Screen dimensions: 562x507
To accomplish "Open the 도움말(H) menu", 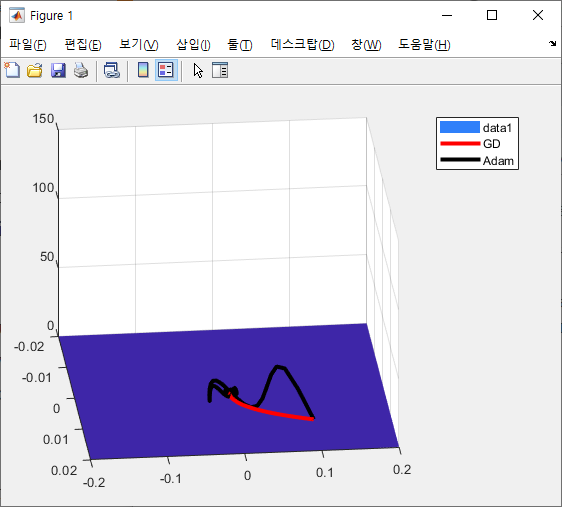I will (x=424, y=45).
